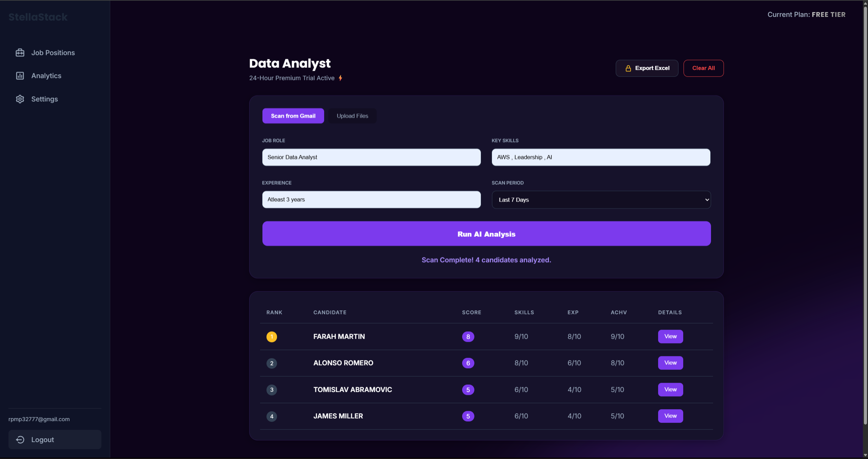Click Farah Martin's purple score badge
The width and height of the screenshot is (868, 459).
tap(468, 336)
